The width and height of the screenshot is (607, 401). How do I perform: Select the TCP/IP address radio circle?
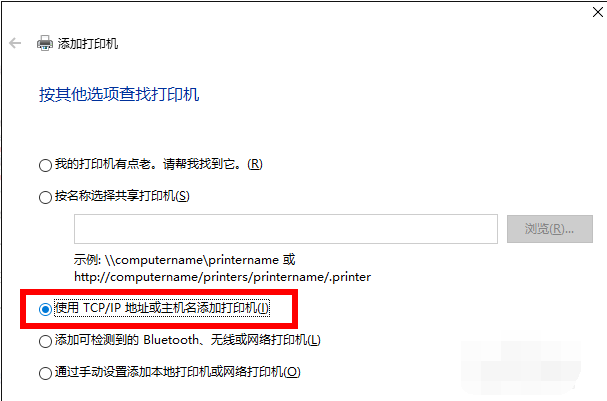click(45, 309)
